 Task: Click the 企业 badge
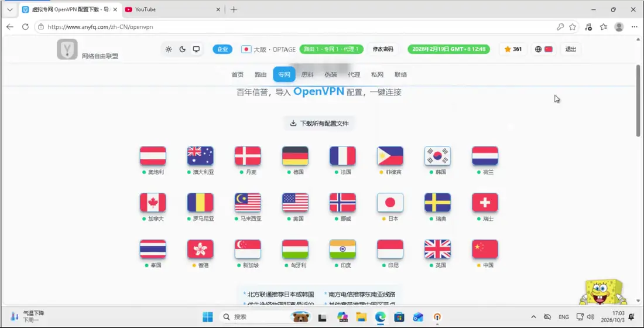(x=222, y=49)
